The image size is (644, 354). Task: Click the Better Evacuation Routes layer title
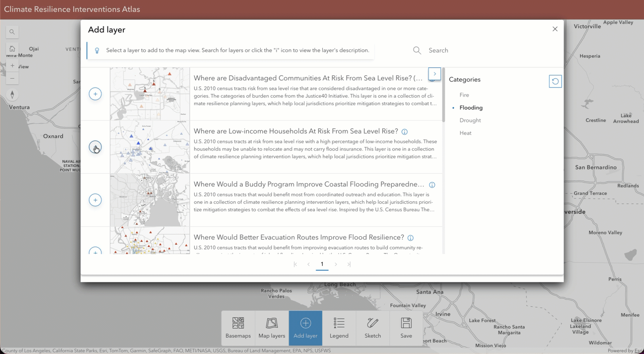(299, 237)
